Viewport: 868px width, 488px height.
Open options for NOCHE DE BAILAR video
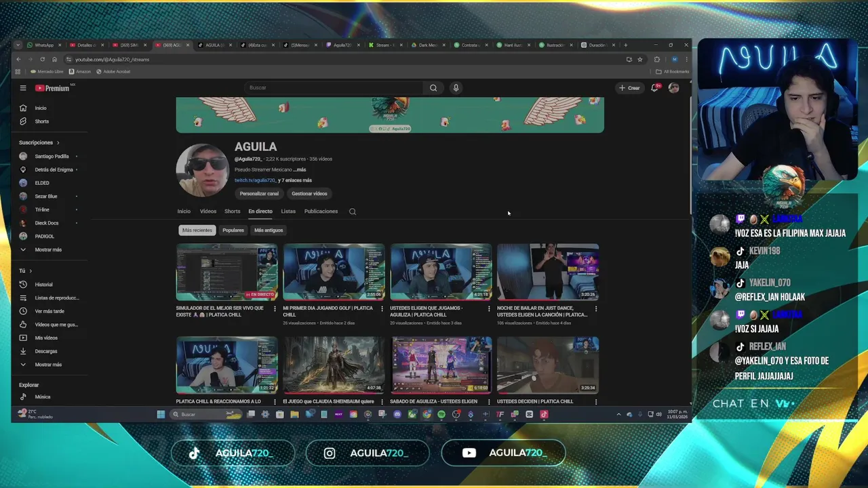[x=596, y=309]
